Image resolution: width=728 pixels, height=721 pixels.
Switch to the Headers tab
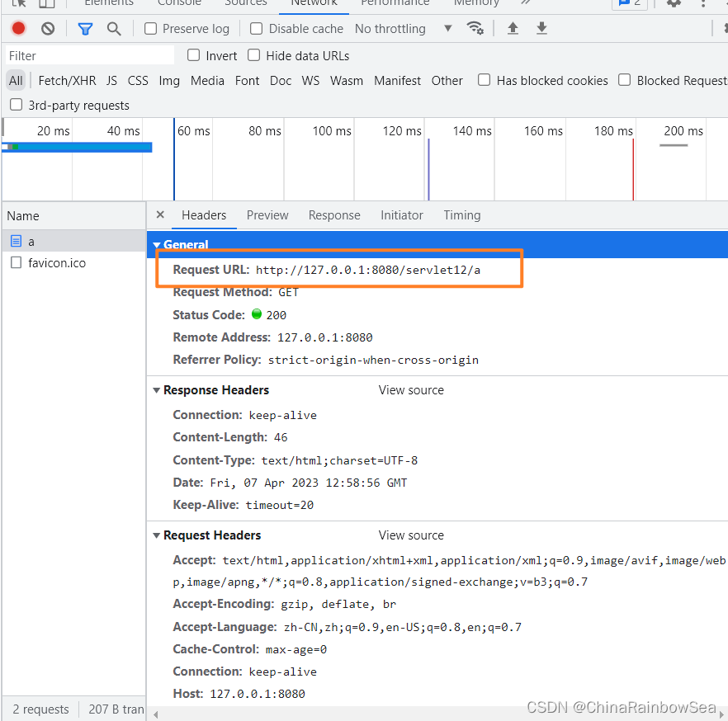pyautogui.click(x=204, y=215)
